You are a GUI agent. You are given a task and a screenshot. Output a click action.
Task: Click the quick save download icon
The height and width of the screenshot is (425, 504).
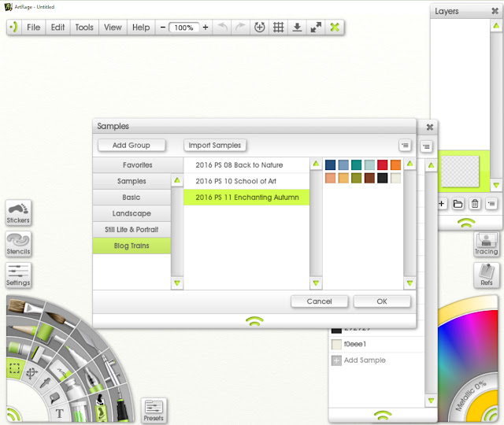click(x=297, y=28)
